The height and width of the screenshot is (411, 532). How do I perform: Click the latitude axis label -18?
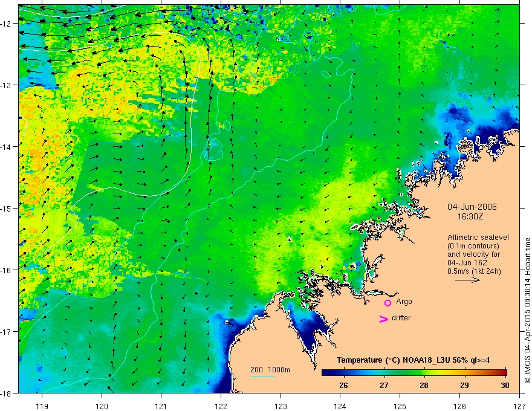(7, 393)
